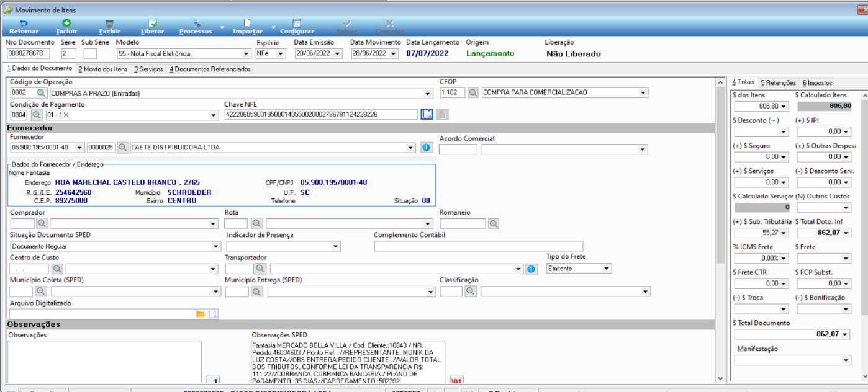Click the Fornecedor search magnifier icon
The image size is (868, 392).
(x=123, y=148)
